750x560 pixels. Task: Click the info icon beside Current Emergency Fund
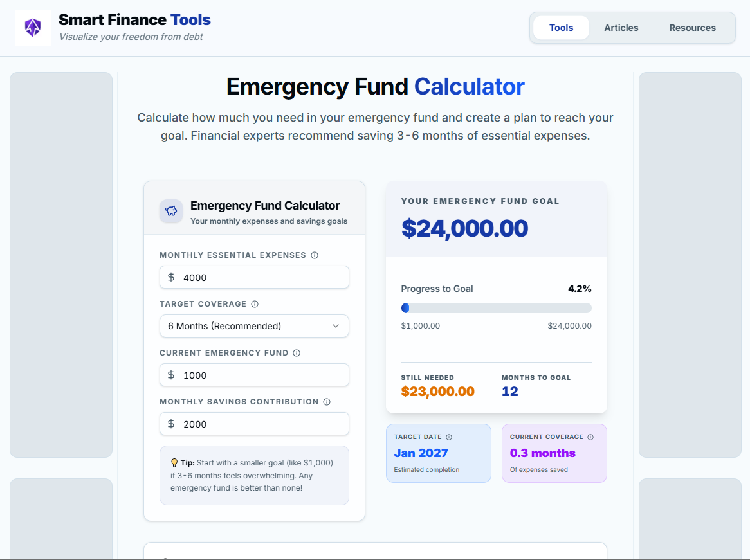click(296, 352)
